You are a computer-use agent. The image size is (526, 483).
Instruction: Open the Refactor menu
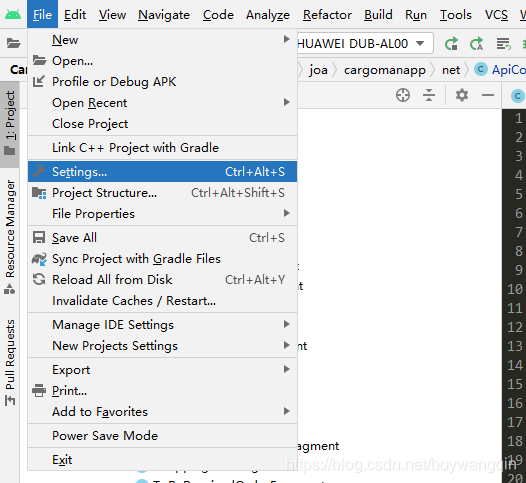pos(327,15)
